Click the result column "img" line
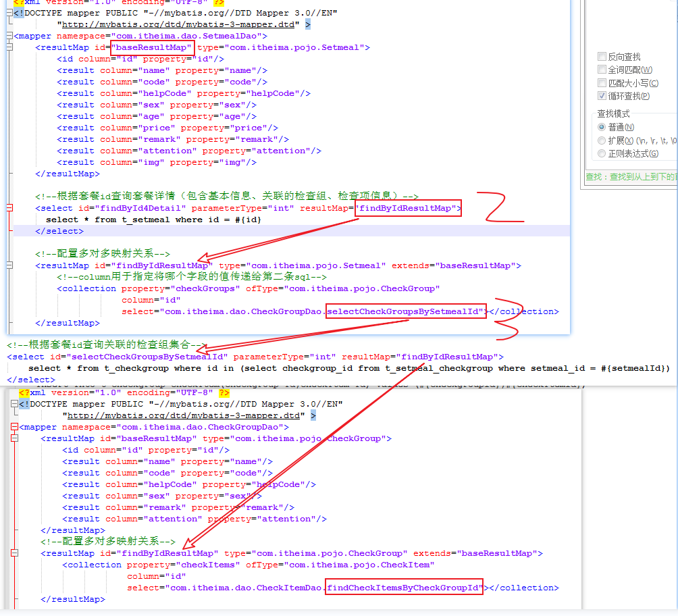The width and height of the screenshot is (678, 616). 157,162
